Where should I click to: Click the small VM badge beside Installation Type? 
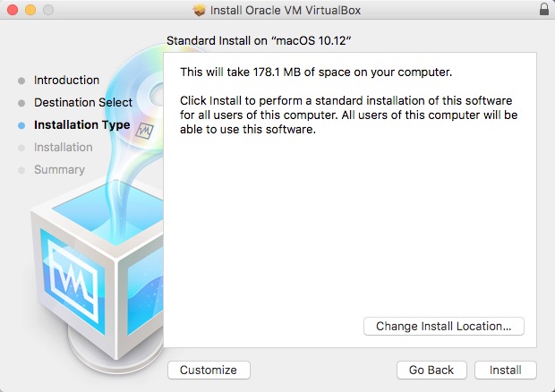click(x=143, y=129)
